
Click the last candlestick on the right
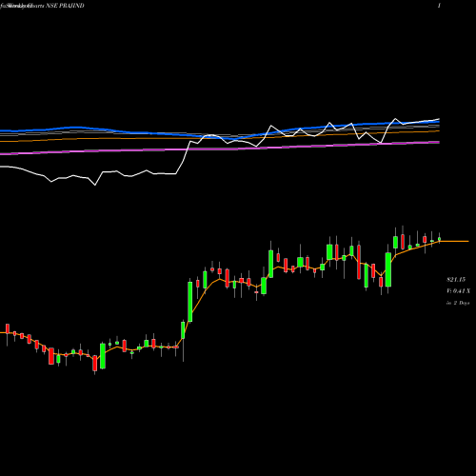point(440,239)
